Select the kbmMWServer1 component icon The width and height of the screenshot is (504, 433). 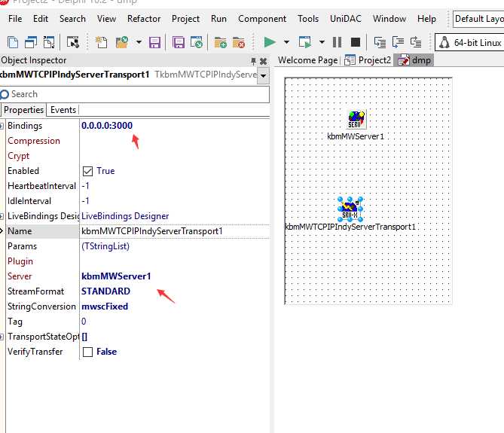pos(356,120)
